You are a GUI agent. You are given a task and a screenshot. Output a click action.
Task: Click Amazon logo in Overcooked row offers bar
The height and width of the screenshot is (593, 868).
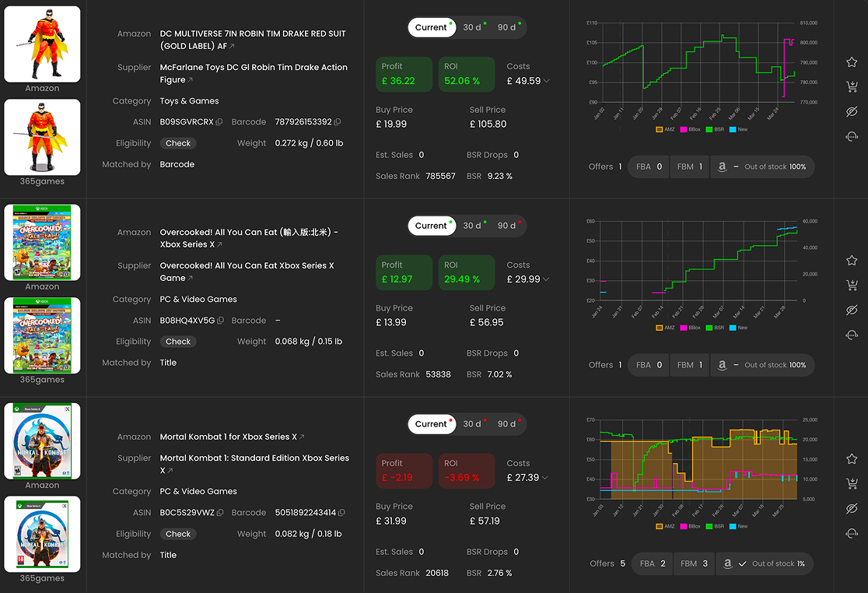[722, 365]
